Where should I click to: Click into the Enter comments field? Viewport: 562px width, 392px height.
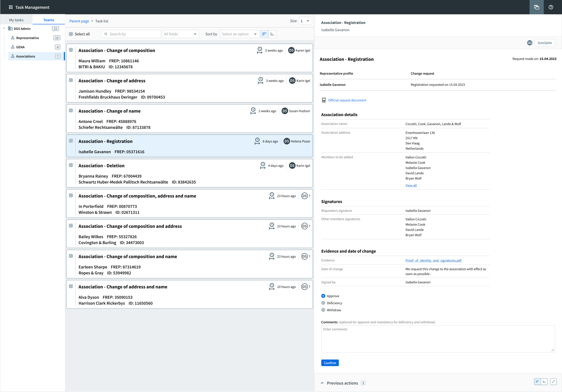click(x=437, y=339)
